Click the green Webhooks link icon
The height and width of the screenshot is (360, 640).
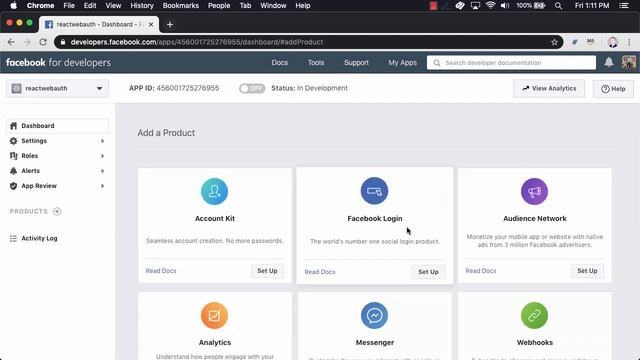534,315
